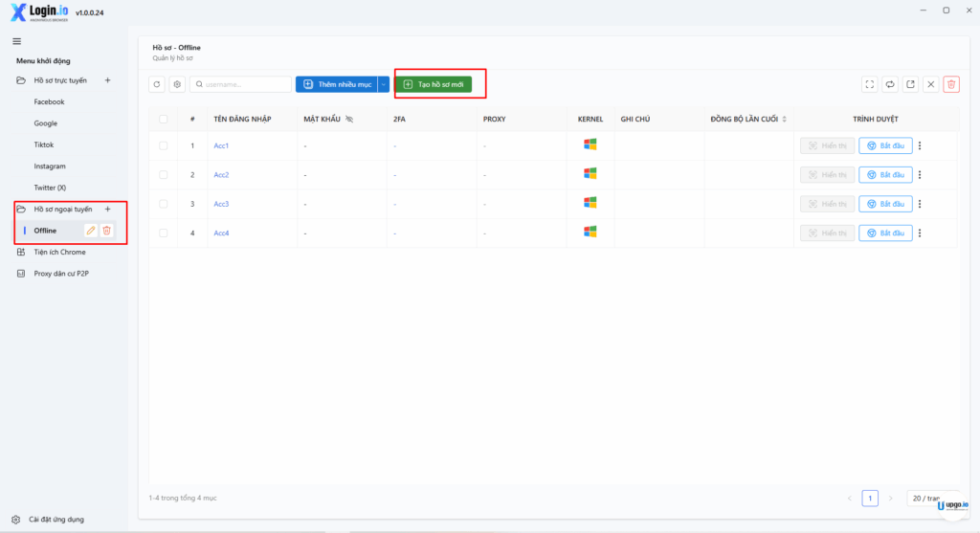Screen dimensions: 980x533
Task: Open the Tiktok profile group
Action: point(44,144)
